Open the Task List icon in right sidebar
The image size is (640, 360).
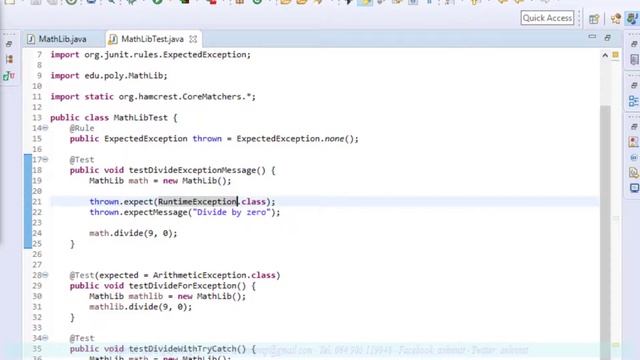634,60
